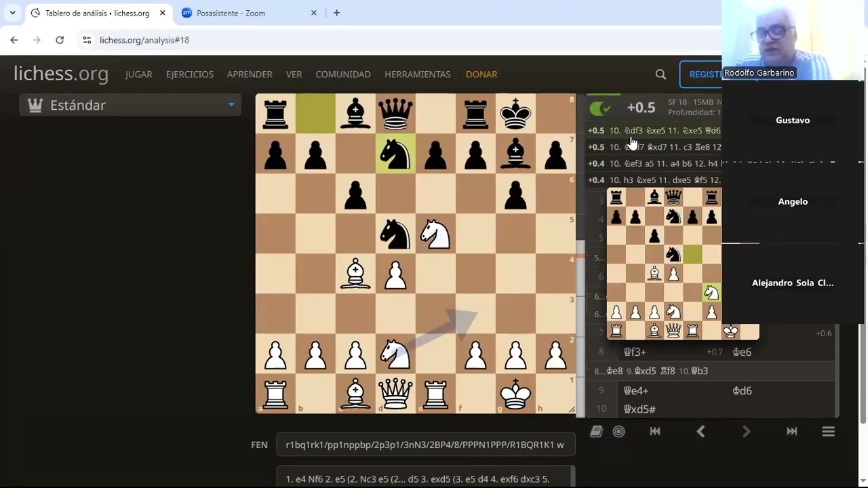
Task: Select the white bishop on c4
Action: tap(355, 274)
